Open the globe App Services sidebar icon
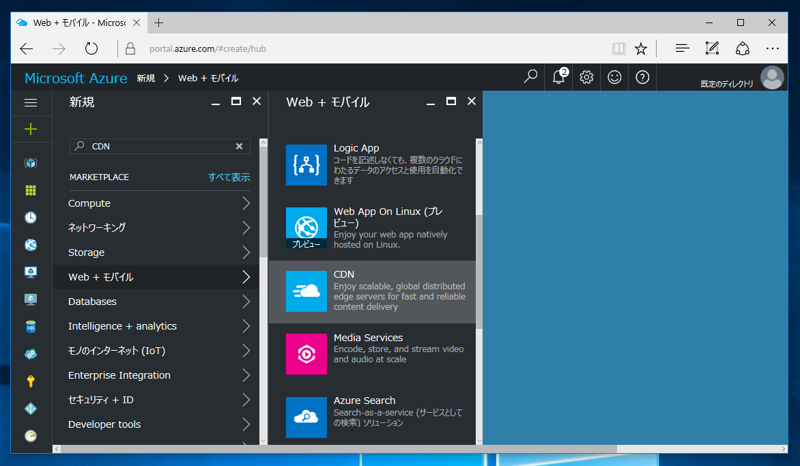The image size is (800, 466). 31,245
